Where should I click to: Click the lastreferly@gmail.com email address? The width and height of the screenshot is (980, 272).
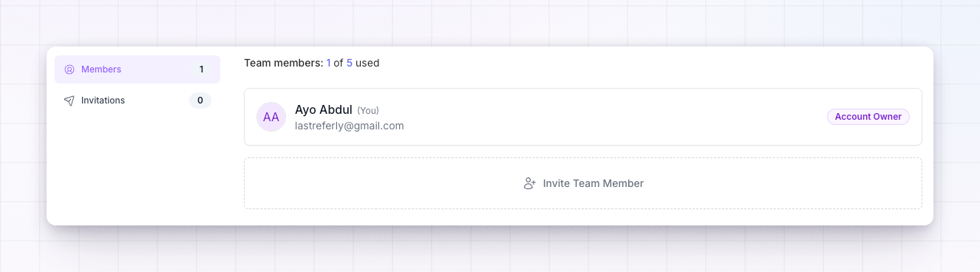coord(350,126)
